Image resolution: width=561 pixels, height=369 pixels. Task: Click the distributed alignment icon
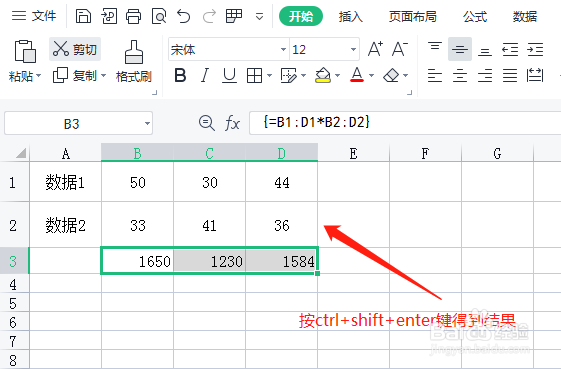(x=535, y=76)
